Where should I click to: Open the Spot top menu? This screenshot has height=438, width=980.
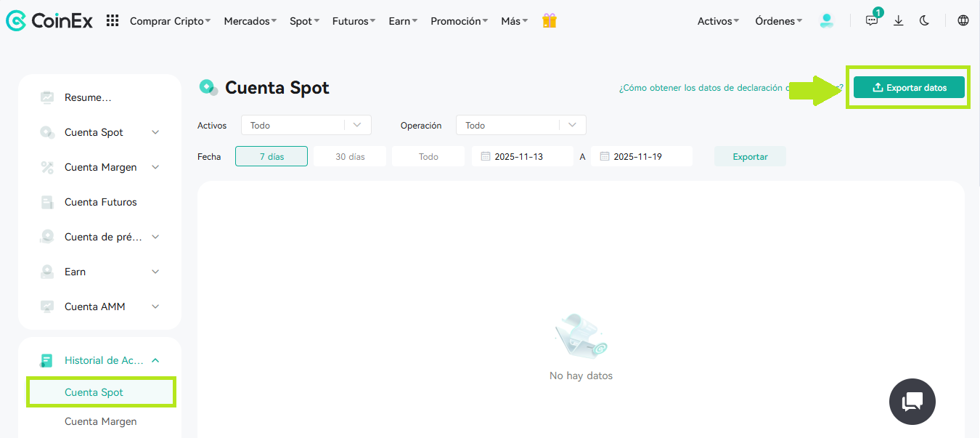pos(305,21)
